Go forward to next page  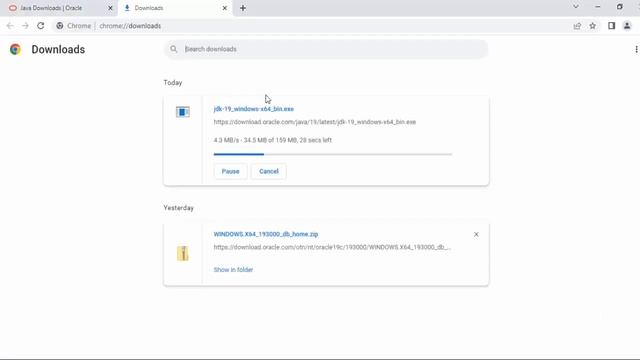(x=25, y=26)
